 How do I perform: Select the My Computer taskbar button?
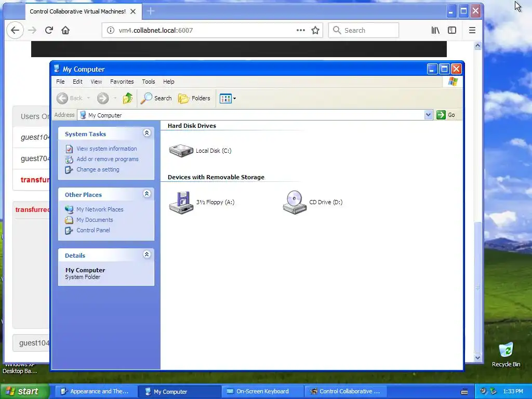coord(179,391)
